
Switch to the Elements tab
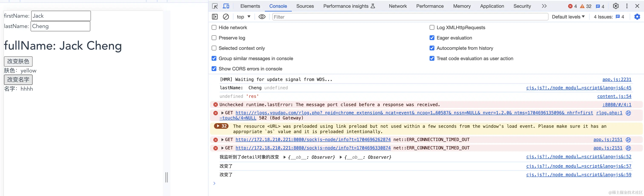pos(250,6)
